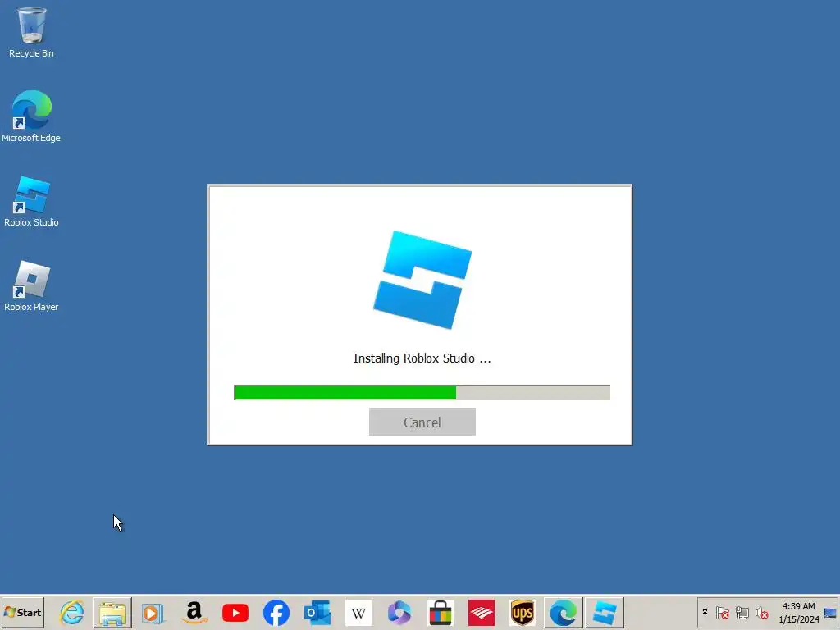
Task: Show hidden system tray icons
Action: [705, 612]
